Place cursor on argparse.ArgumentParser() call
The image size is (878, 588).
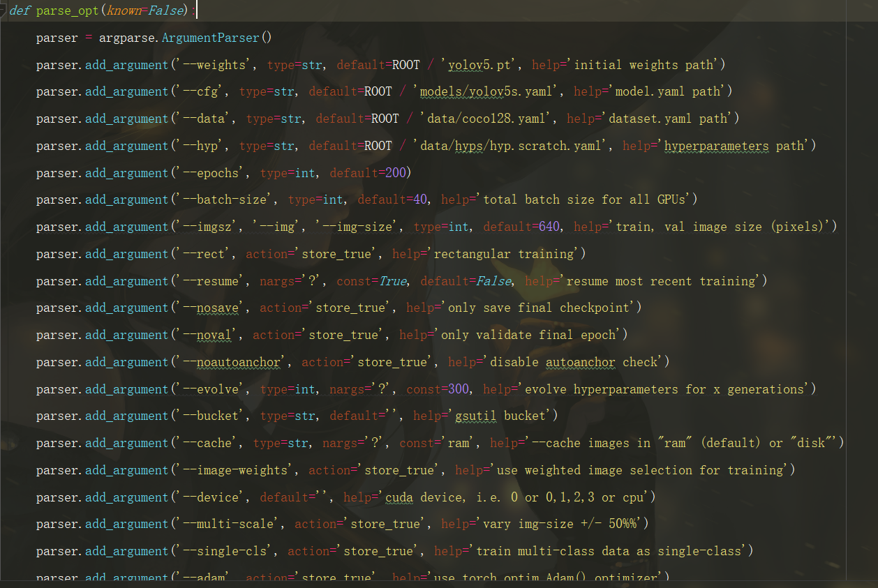click(185, 38)
